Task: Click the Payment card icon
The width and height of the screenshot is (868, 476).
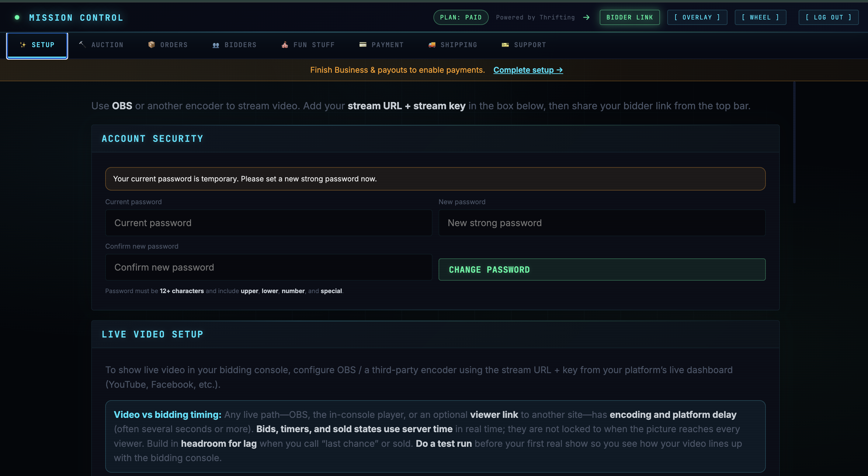Action: (363, 44)
